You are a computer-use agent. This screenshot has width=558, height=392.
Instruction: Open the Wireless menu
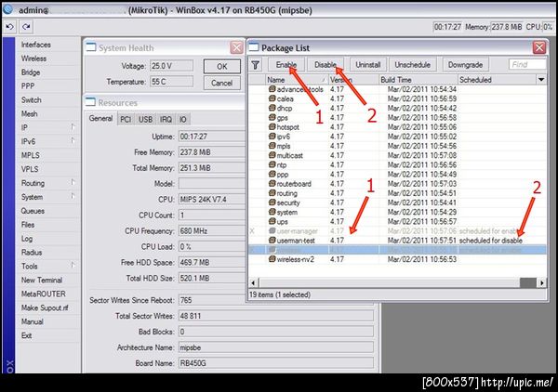pos(33,59)
